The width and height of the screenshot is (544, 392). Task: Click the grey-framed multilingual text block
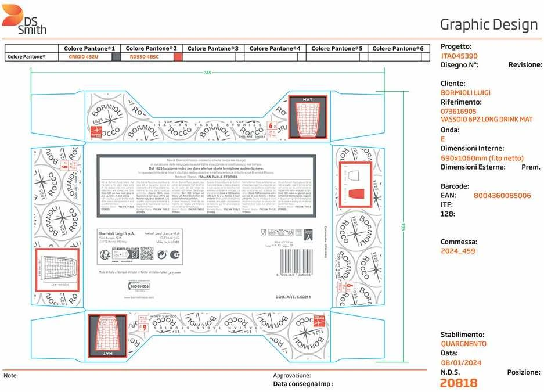(x=206, y=186)
